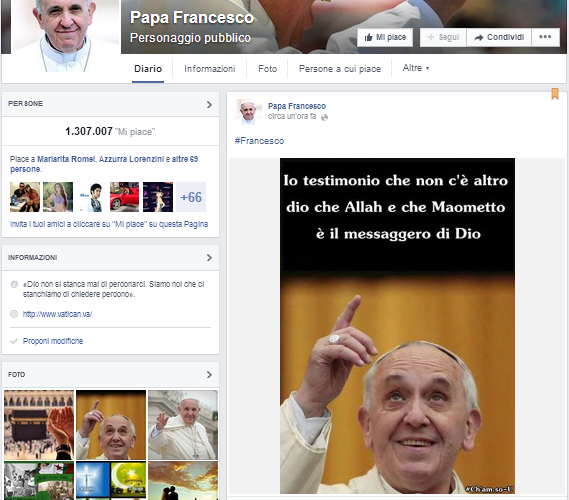The image size is (569, 500).
Task: Click the Mi piace like button
Action: pyautogui.click(x=385, y=37)
